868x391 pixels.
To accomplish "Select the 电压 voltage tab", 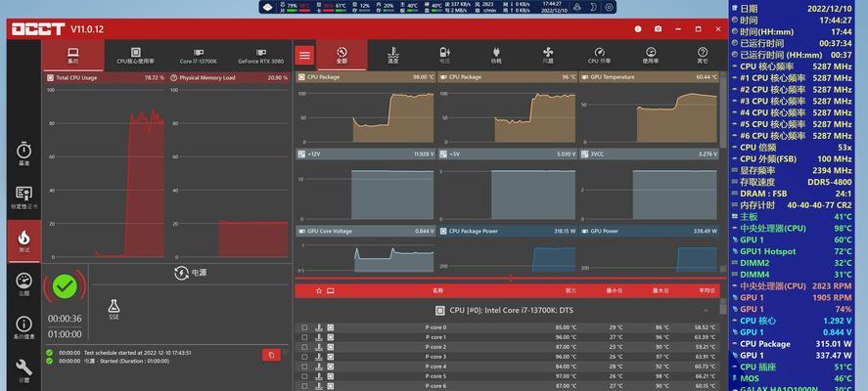I will [x=444, y=55].
